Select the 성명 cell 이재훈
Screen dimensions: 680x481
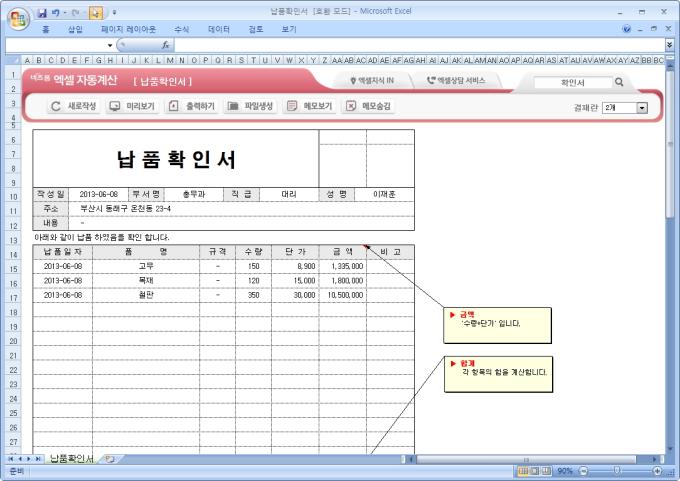point(384,194)
